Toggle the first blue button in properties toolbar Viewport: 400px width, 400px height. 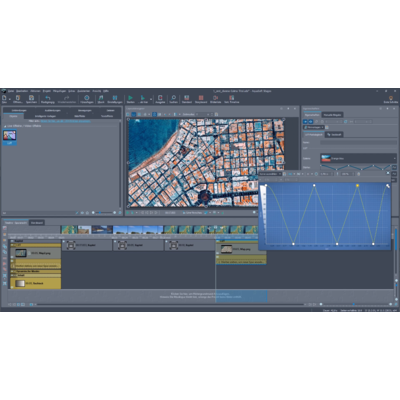coord(305,122)
